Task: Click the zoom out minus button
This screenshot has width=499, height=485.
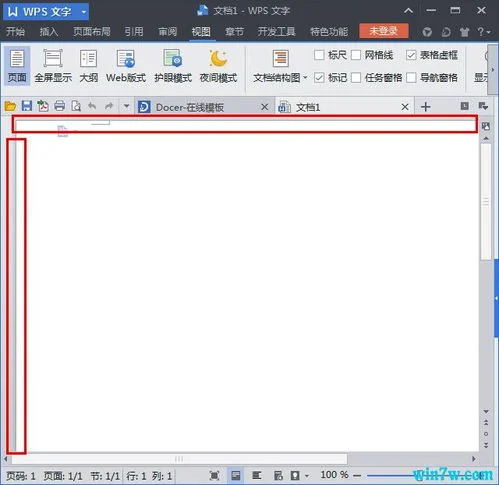Action: click(357, 475)
